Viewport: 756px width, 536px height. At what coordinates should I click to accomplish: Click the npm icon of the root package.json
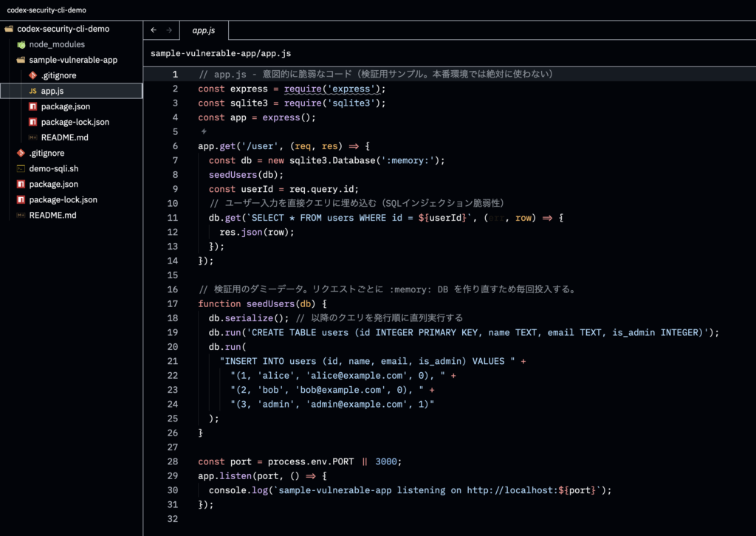tap(21, 184)
